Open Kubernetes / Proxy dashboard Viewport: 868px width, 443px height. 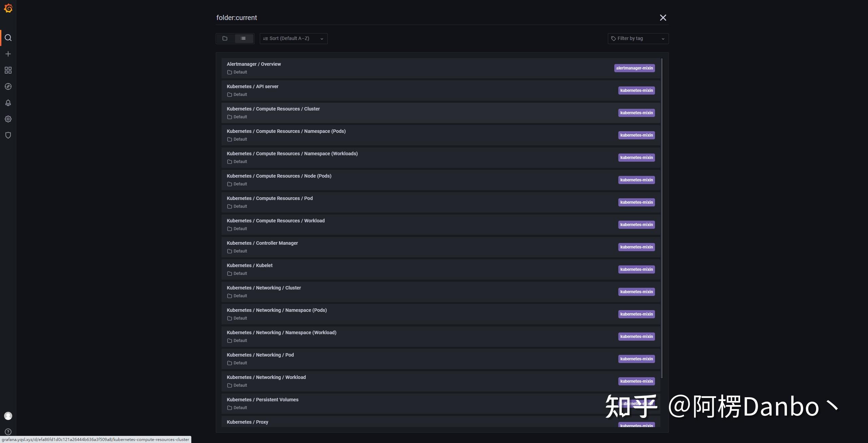[x=441, y=422]
